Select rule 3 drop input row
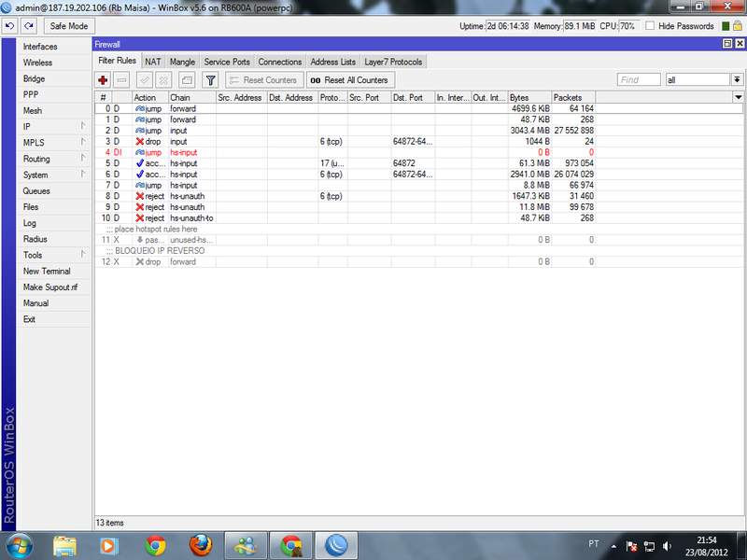 tap(418, 142)
